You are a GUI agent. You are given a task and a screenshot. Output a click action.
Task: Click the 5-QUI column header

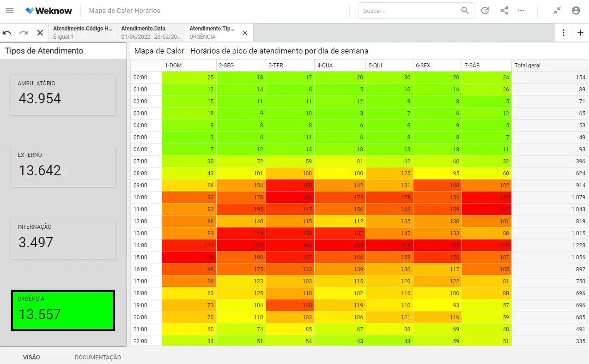tap(389, 66)
